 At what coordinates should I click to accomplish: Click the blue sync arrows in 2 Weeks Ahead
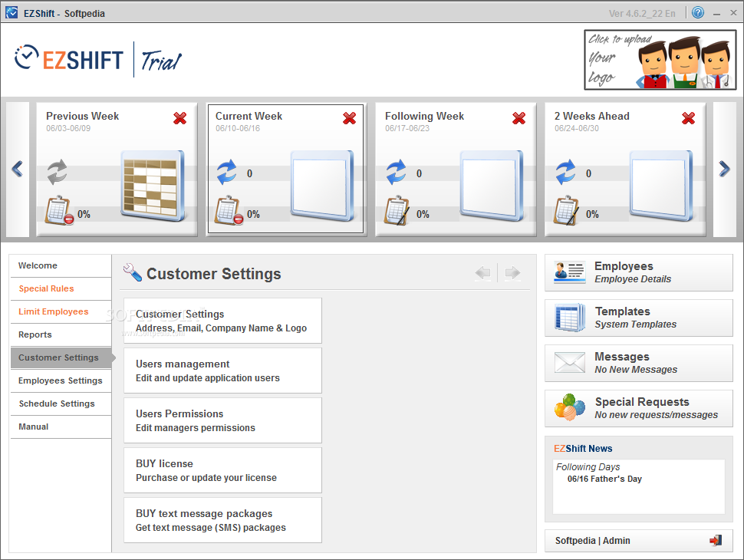pyautogui.click(x=565, y=172)
